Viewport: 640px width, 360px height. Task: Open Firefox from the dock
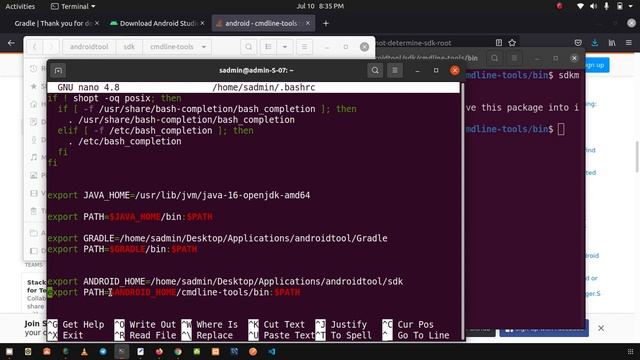click(x=159, y=351)
